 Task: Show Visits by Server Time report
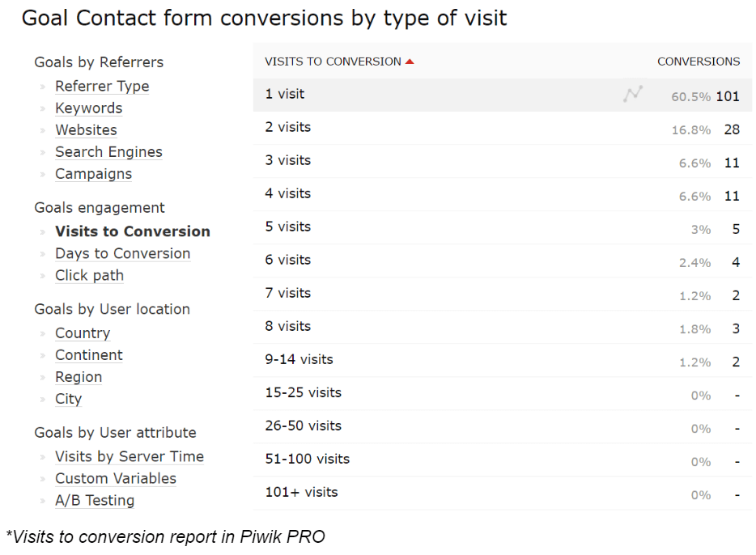click(130, 456)
